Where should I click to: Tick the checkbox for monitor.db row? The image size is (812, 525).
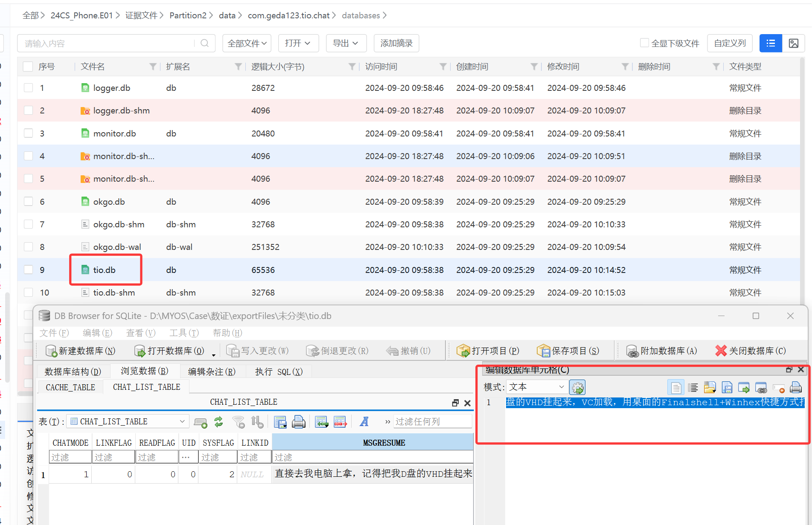pyautogui.click(x=28, y=133)
